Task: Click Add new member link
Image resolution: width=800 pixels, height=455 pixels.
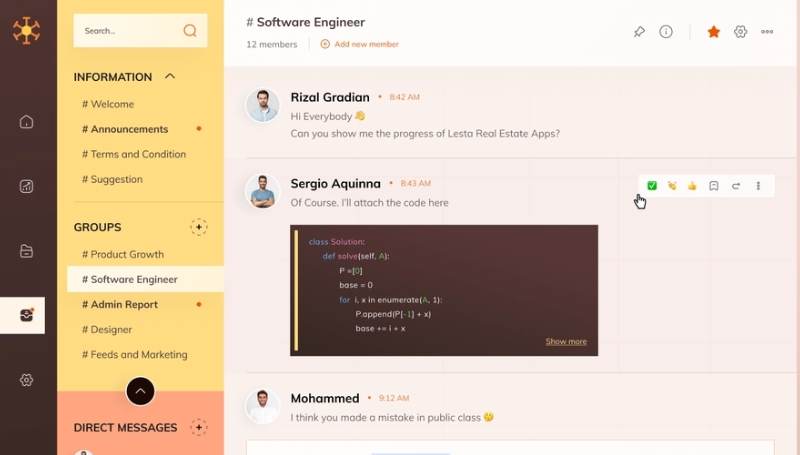Action: tap(360, 44)
